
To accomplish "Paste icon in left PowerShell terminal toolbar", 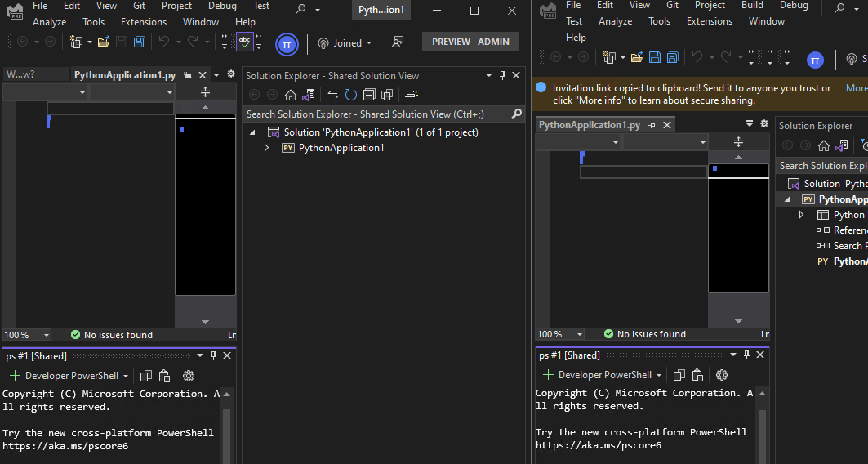I will pos(164,376).
